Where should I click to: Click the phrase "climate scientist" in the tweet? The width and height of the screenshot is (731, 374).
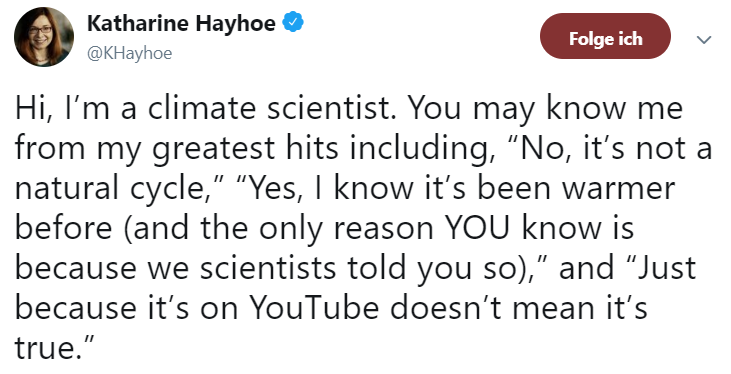pos(273,108)
